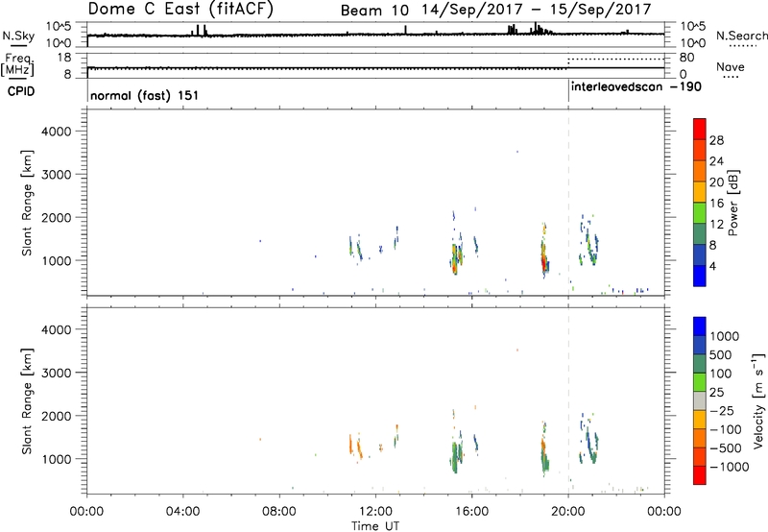Click the 'interleavedscan -190' CPID text
The image size is (768, 532).
636,87
